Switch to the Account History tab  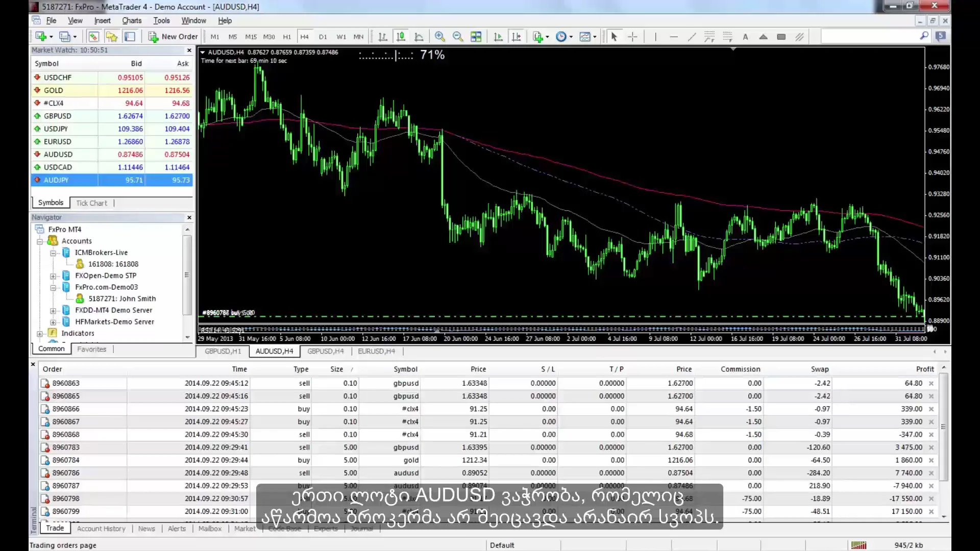[101, 528]
